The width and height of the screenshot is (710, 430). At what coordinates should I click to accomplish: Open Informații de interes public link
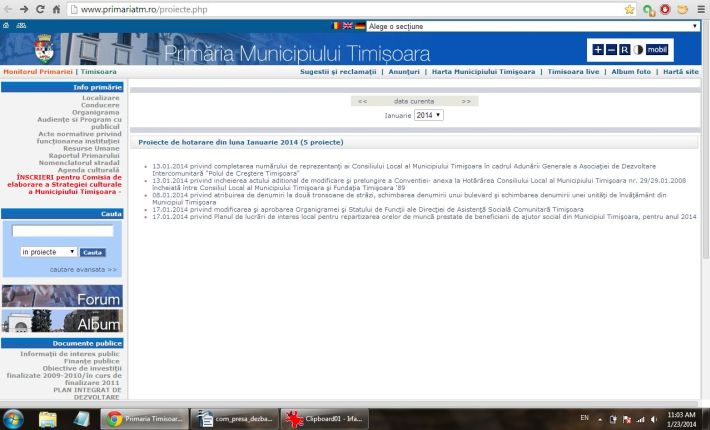pos(70,354)
